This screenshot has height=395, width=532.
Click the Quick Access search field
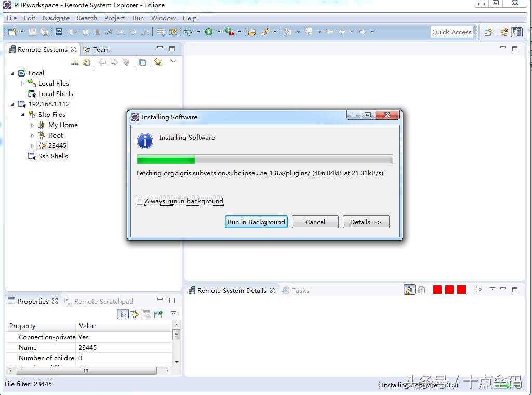click(452, 32)
